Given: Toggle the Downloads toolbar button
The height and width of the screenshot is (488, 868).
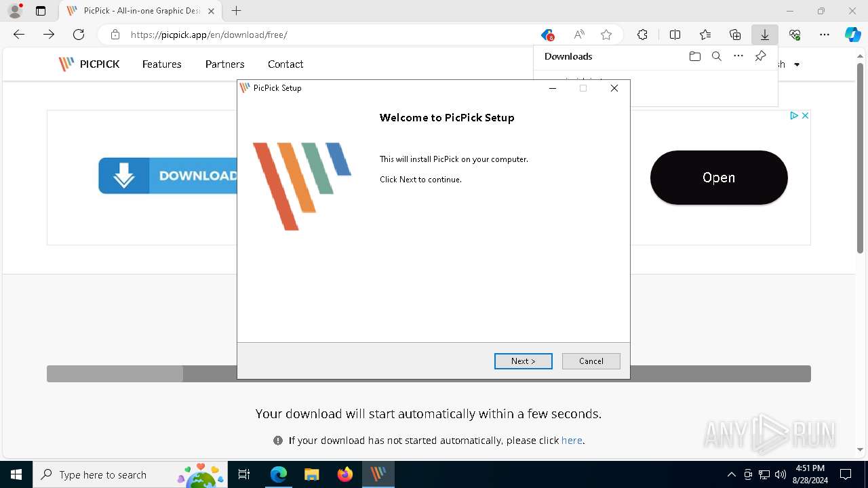Looking at the screenshot, I should click(x=764, y=35).
